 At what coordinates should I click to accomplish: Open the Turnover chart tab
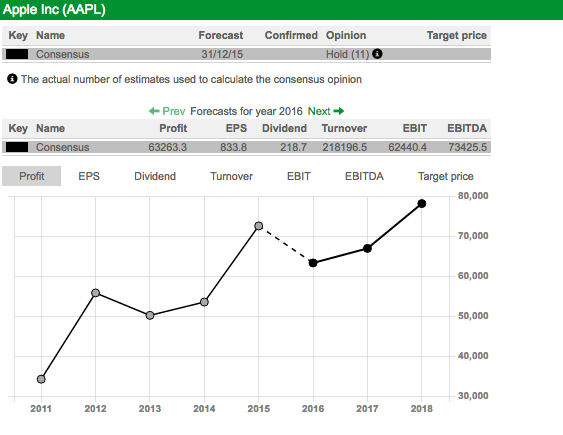[x=232, y=176]
